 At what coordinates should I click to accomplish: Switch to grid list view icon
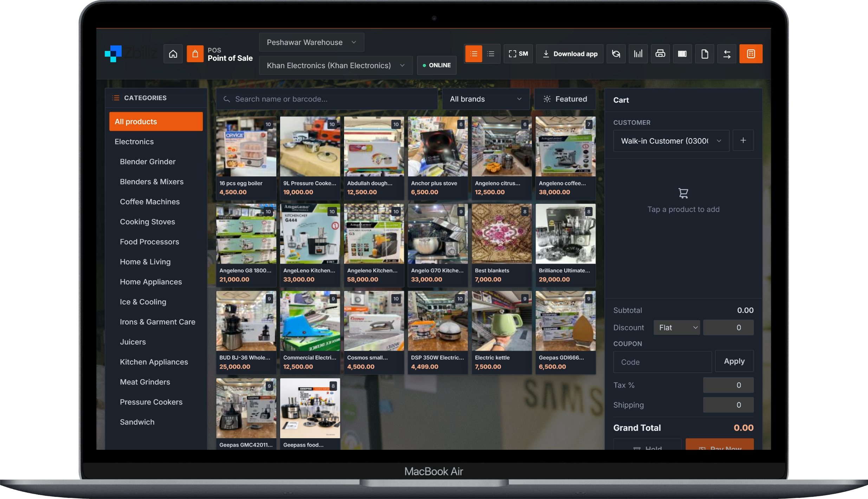click(473, 54)
